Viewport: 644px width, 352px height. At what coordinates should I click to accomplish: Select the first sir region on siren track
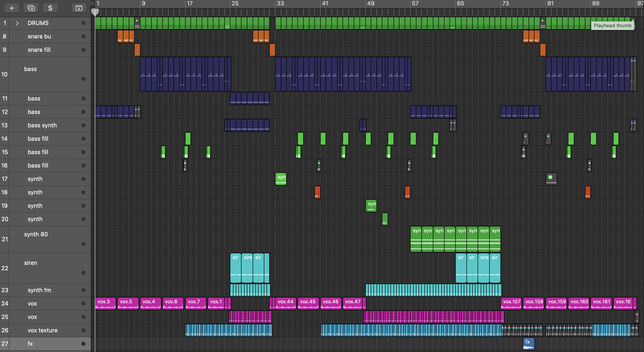click(235, 268)
